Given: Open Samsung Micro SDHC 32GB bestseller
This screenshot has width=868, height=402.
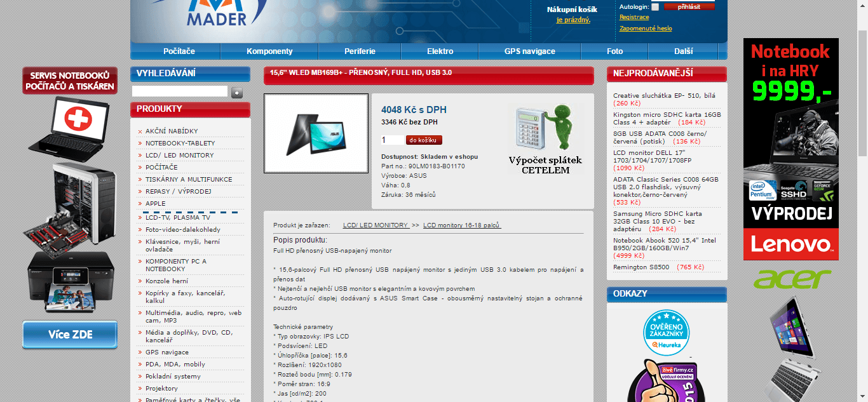Looking at the screenshot, I should coord(658,222).
